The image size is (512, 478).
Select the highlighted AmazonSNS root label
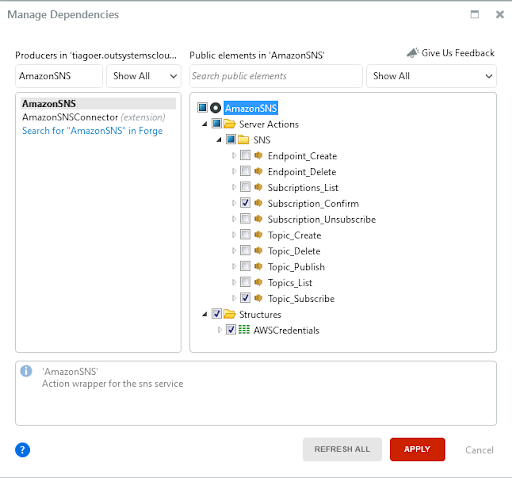(x=251, y=108)
